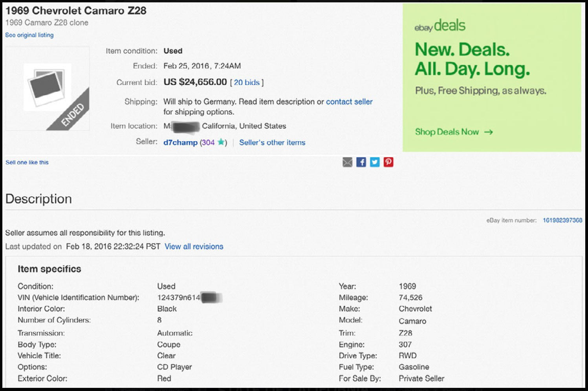Click last updated timestamp Feb 18, 2016

113,247
